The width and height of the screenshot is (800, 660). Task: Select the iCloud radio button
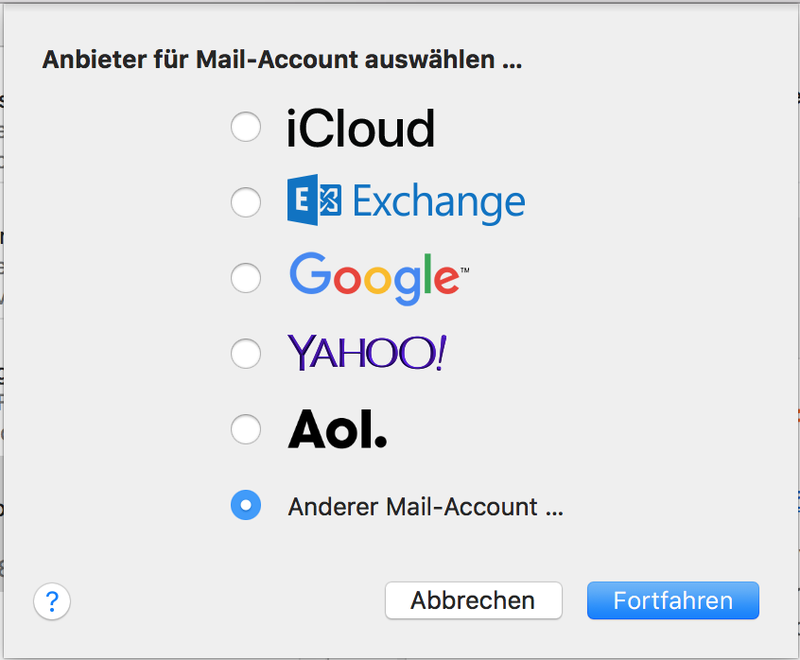pyautogui.click(x=246, y=126)
